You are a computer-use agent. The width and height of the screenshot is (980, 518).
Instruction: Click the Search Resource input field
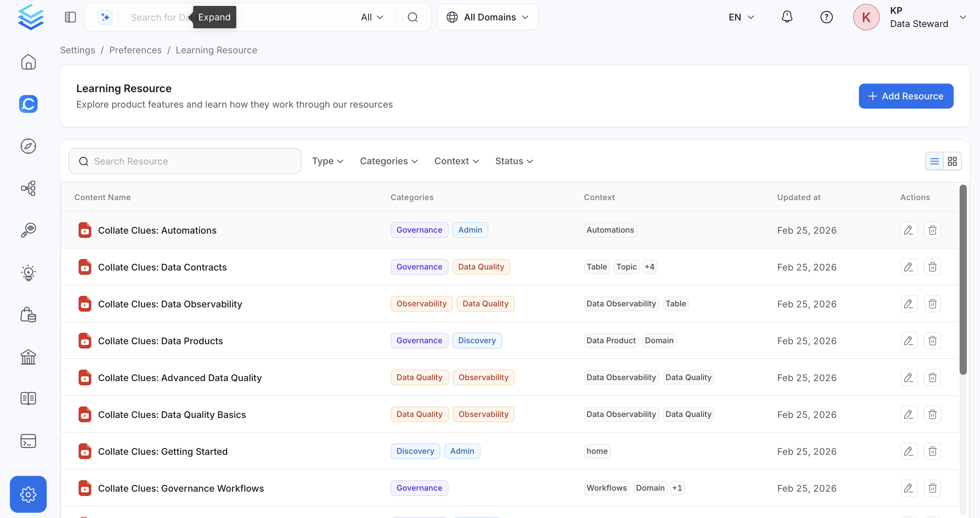(185, 161)
